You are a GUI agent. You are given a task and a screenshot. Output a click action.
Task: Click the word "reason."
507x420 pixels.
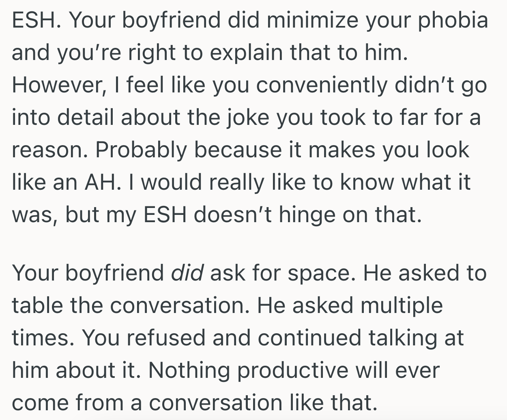[x=50, y=150]
